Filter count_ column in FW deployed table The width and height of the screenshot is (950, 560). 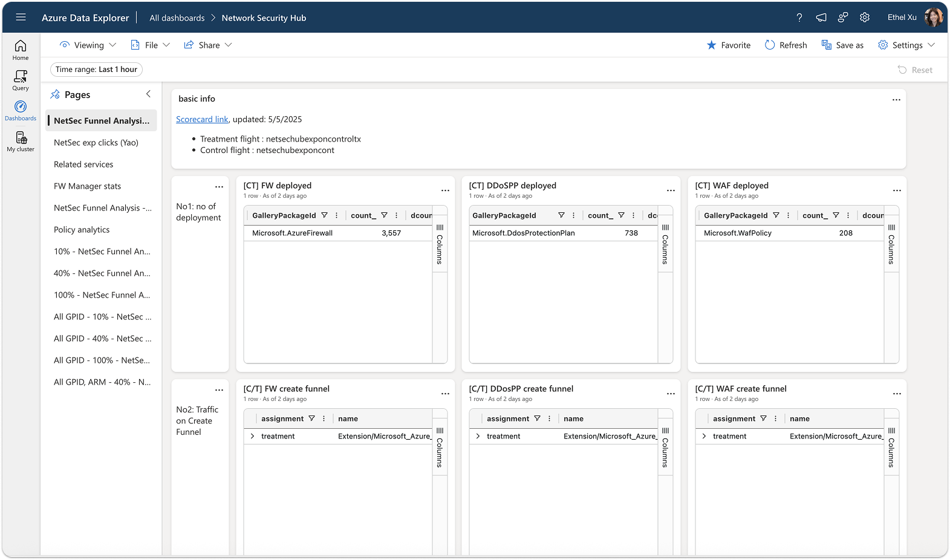pos(384,215)
